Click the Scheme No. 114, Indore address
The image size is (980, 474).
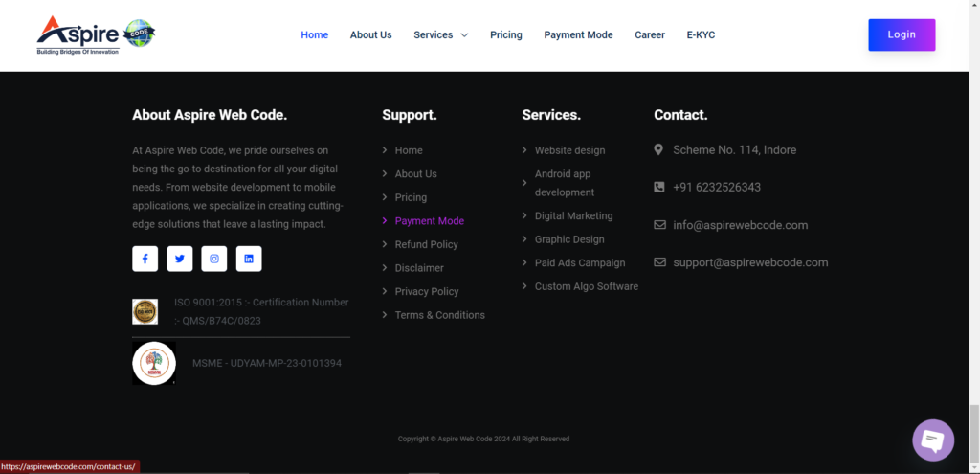click(734, 150)
